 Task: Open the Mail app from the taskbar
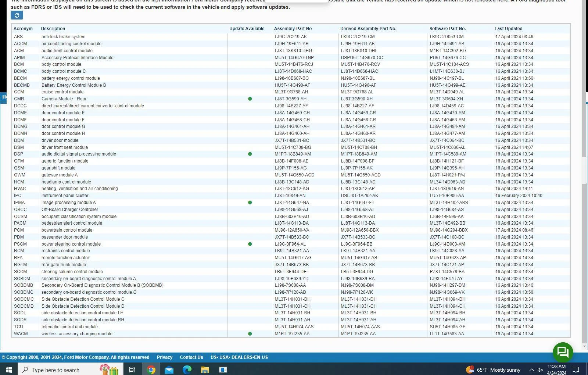(x=169, y=370)
